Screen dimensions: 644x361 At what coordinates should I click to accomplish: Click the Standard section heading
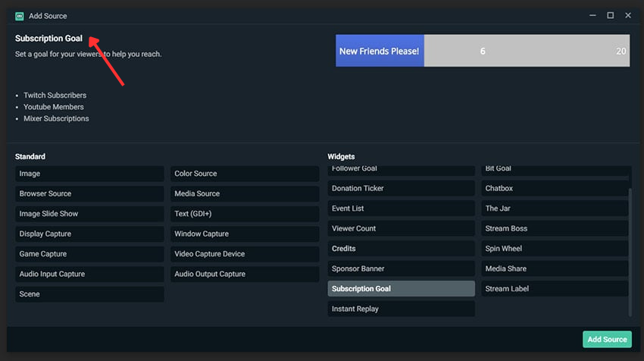pos(30,157)
